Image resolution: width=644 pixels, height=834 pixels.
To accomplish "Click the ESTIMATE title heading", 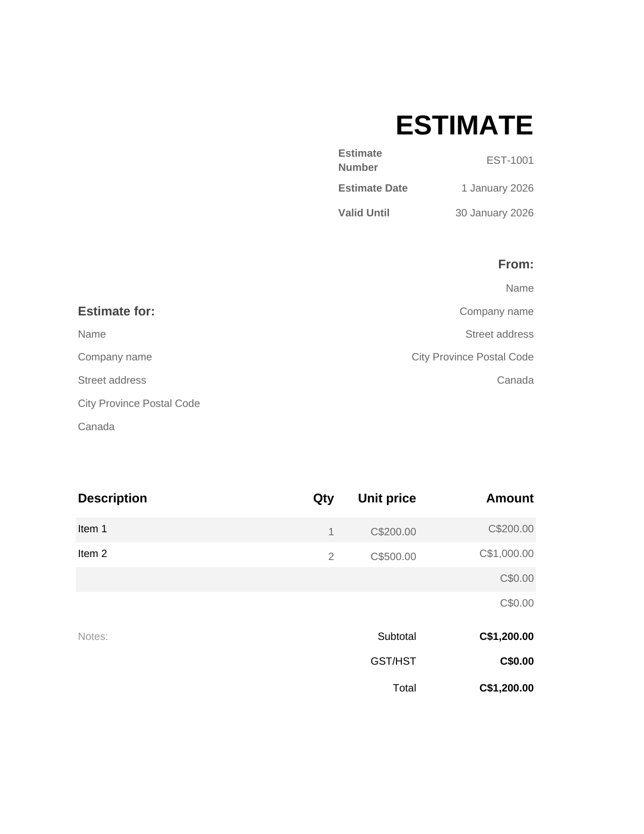I will (464, 125).
